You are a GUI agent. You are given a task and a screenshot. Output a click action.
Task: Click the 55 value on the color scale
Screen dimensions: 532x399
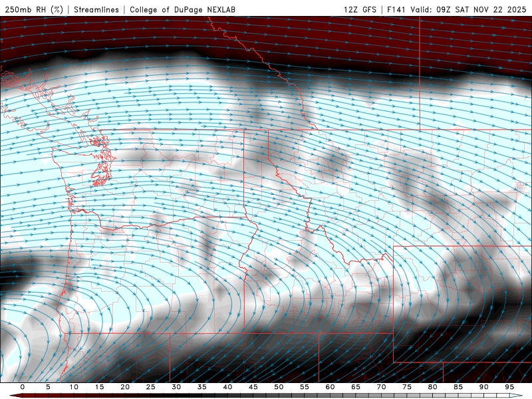[305, 387]
